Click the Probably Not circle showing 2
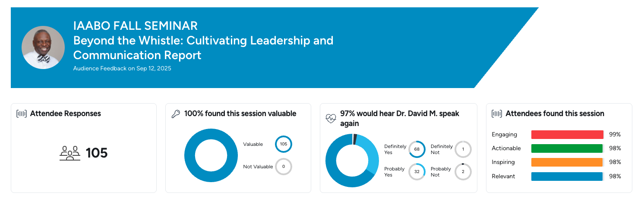This screenshot has width=644, height=205. click(463, 172)
